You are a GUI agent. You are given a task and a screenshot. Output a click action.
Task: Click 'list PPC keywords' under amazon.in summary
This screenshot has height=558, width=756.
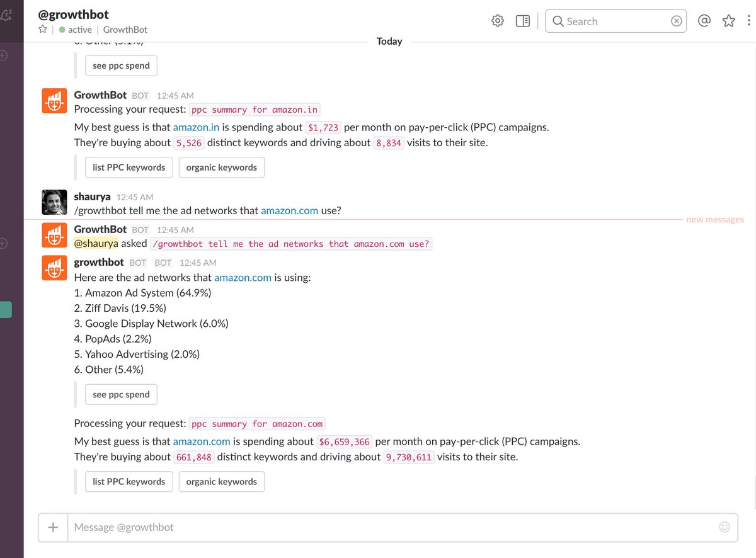tap(129, 168)
